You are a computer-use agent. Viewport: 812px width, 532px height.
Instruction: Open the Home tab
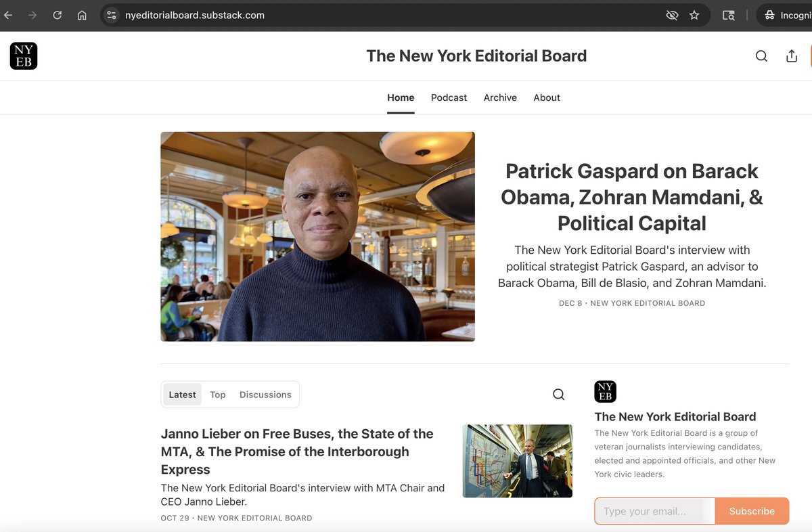[401, 97]
